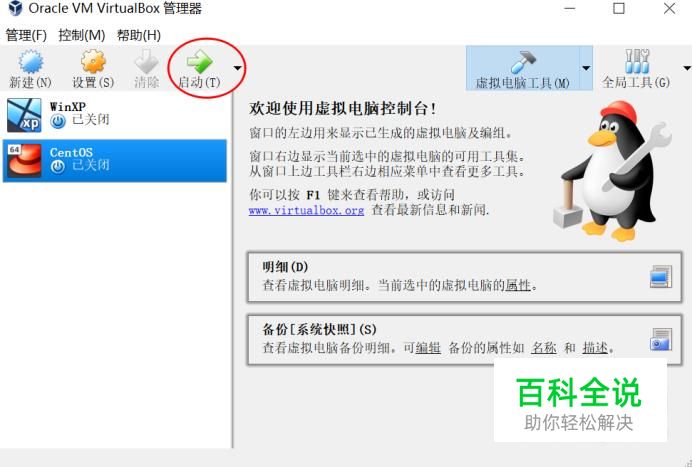Screen dimensions: 692x467
Task: Expand the dropdown arrow beside 启动
Action: [237, 68]
